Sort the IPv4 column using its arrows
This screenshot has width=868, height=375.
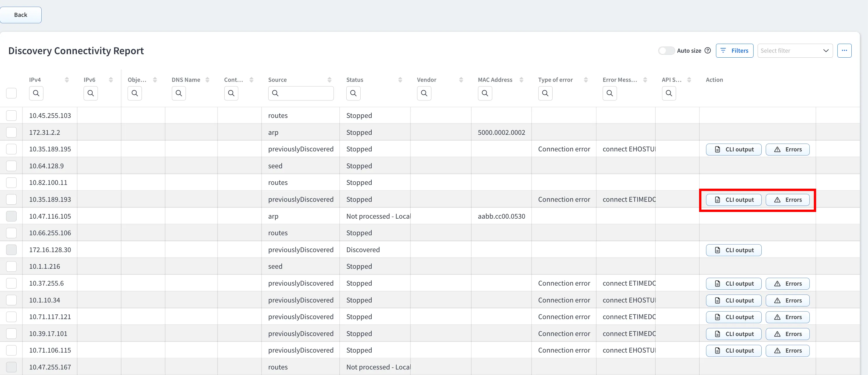pos(67,80)
